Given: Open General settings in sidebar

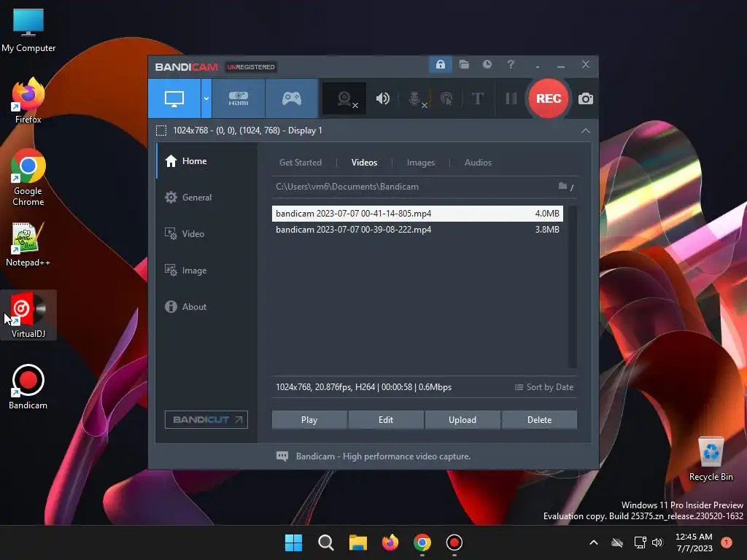Looking at the screenshot, I should point(206,197).
